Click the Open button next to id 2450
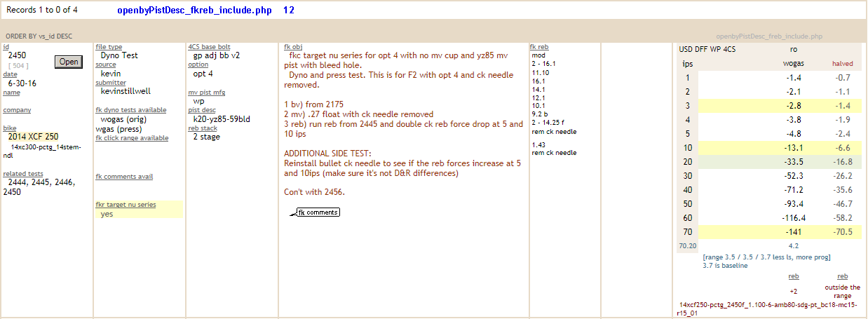The width and height of the screenshot is (868, 319). coord(69,62)
